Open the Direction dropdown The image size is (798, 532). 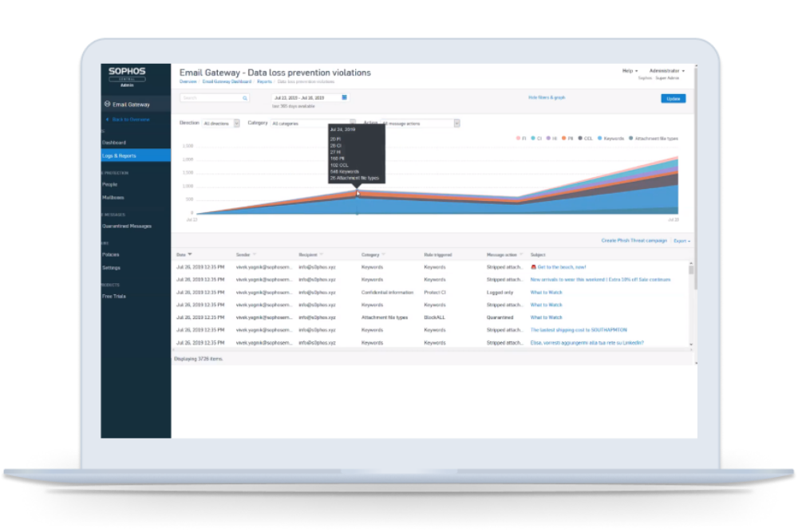[221, 124]
